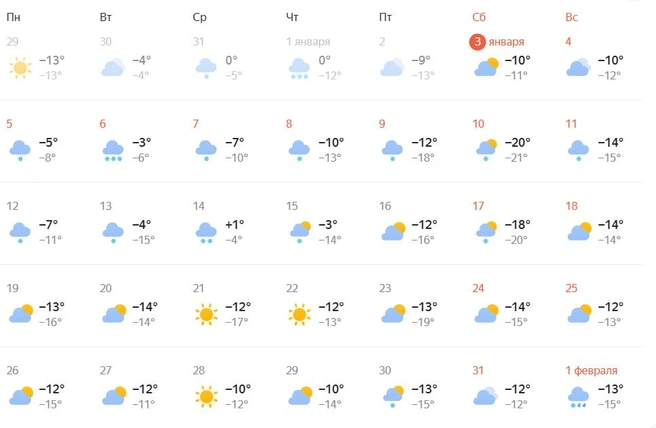This screenshot has height=428, width=656.
Task: Click the snow icon for January 14
Action: (206, 232)
